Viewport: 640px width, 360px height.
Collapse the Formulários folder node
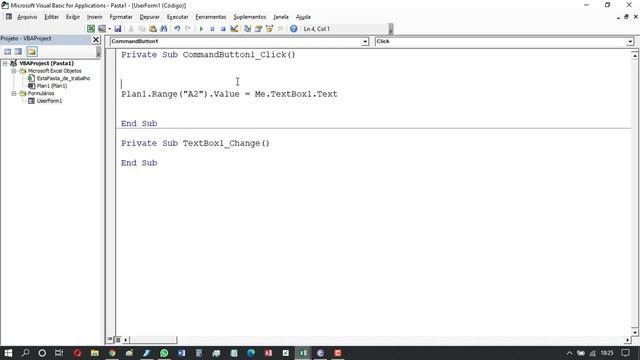[13, 93]
